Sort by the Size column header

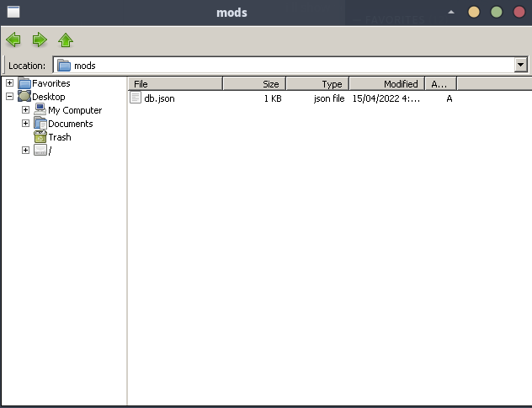coord(254,84)
